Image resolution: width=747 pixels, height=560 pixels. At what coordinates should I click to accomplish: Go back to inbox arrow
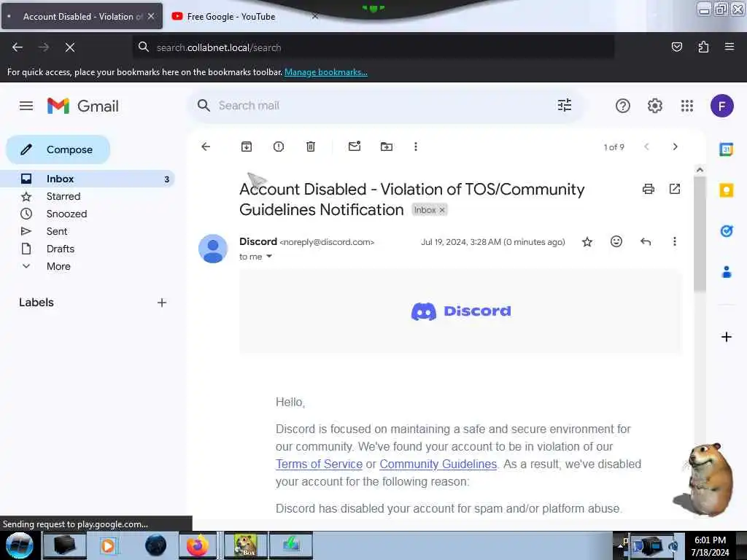tap(206, 147)
